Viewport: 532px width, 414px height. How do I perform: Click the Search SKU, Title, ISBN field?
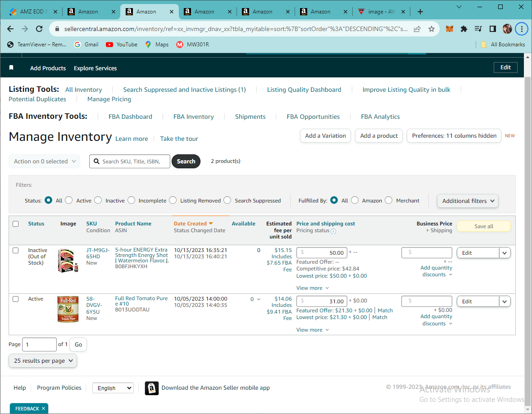130,162
